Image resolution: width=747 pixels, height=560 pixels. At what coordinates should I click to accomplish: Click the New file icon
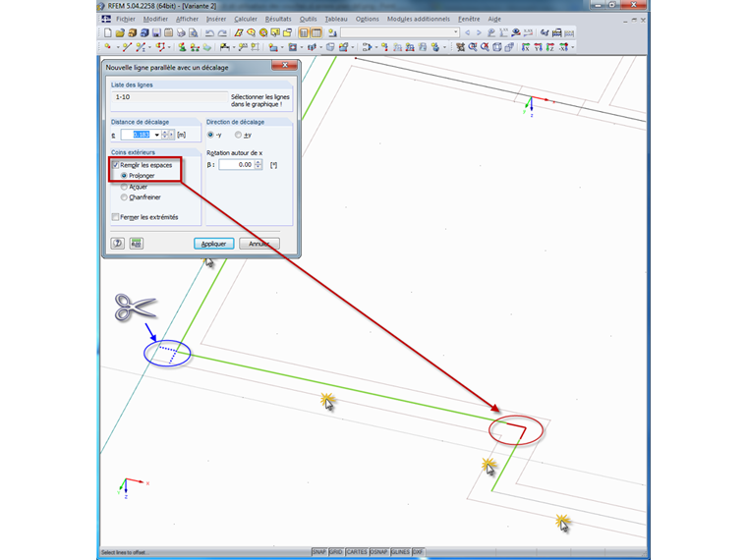click(x=108, y=32)
